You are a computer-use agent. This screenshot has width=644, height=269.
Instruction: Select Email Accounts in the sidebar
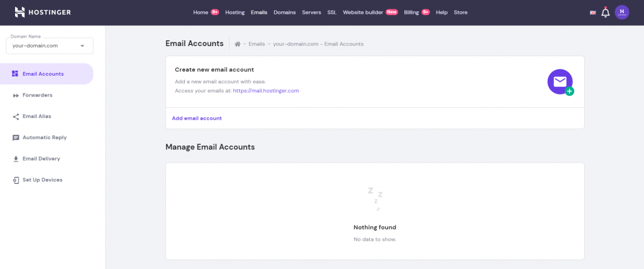43,74
